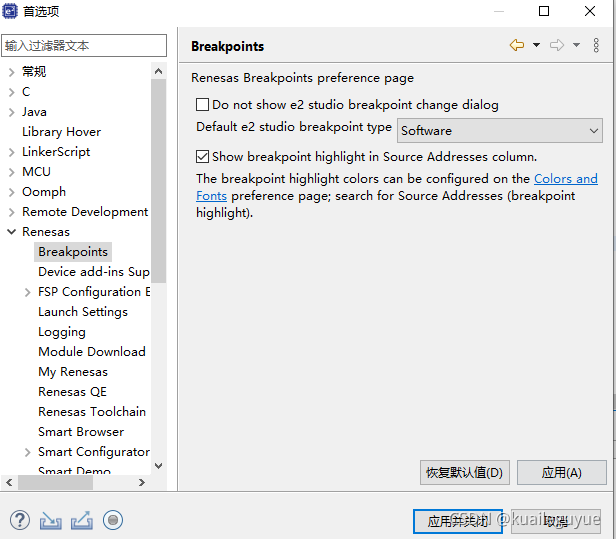Select the MCU tree label
616x539 pixels.
pyautogui.click(x=36, y=172)
